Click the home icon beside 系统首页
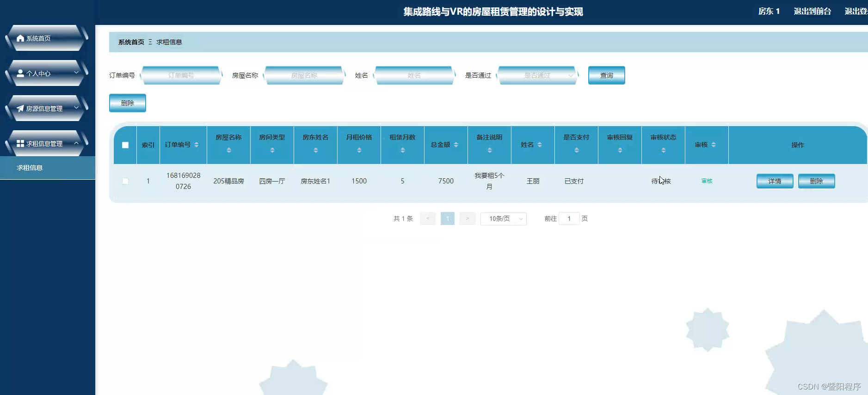The height and width of the screenshot is (395, 868). click(x=20, y=38)
